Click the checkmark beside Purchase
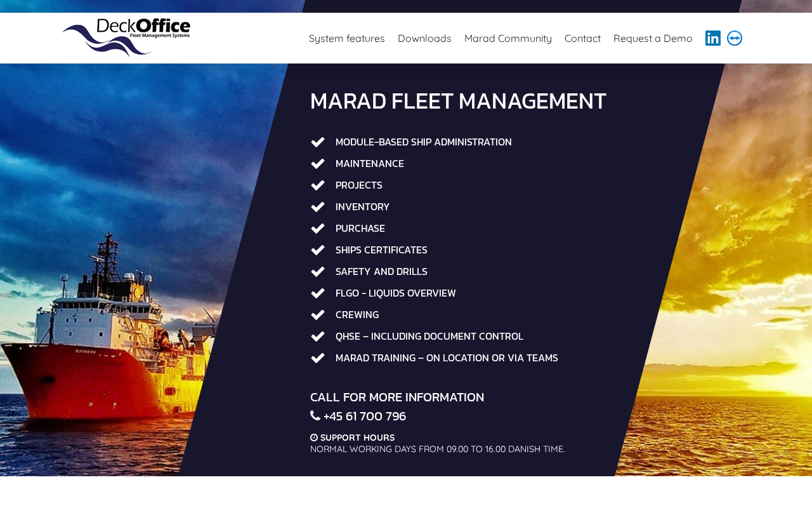This screenshot has width=812, height=508. coord(318,229)
